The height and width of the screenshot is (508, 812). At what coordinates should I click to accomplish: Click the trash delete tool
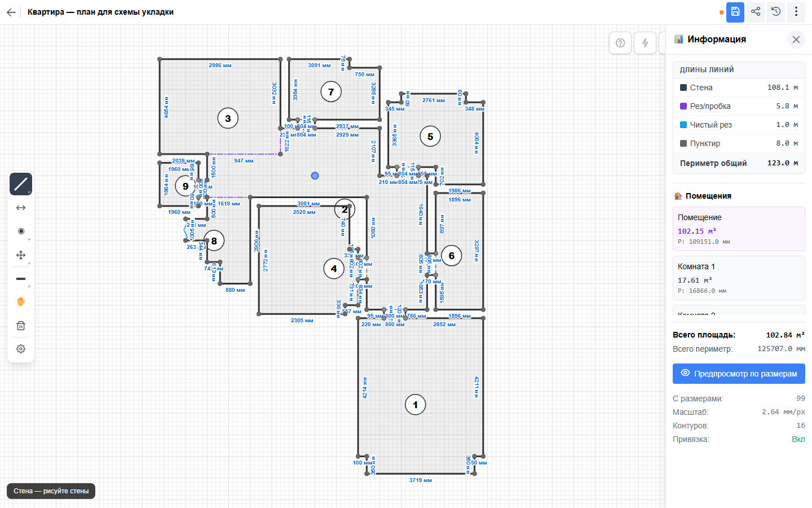[21, 326]
